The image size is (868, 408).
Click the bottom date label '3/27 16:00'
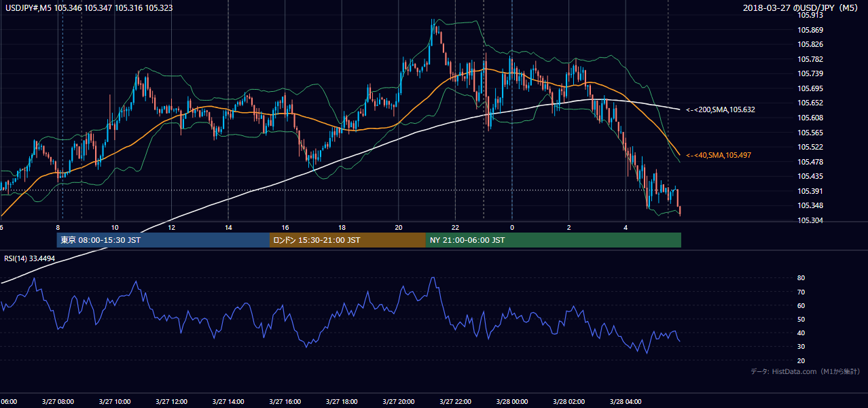[x=285, y=402]
